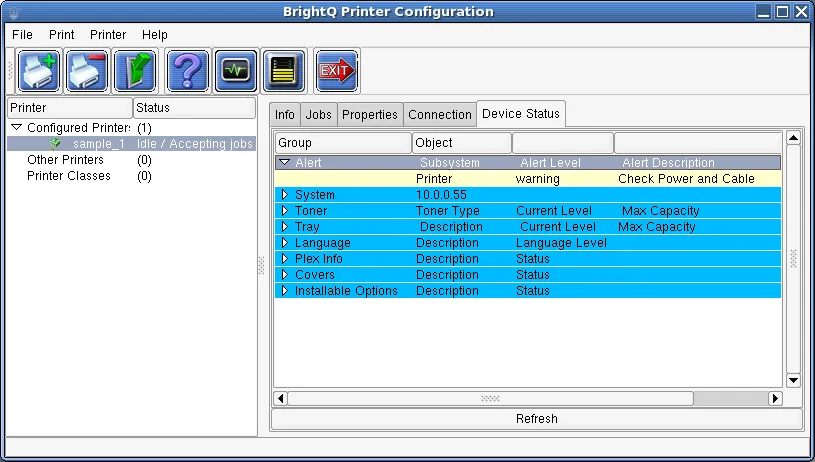815x462 pixels.
Task: Open the Help menu
Action: (x=155, y=35)
